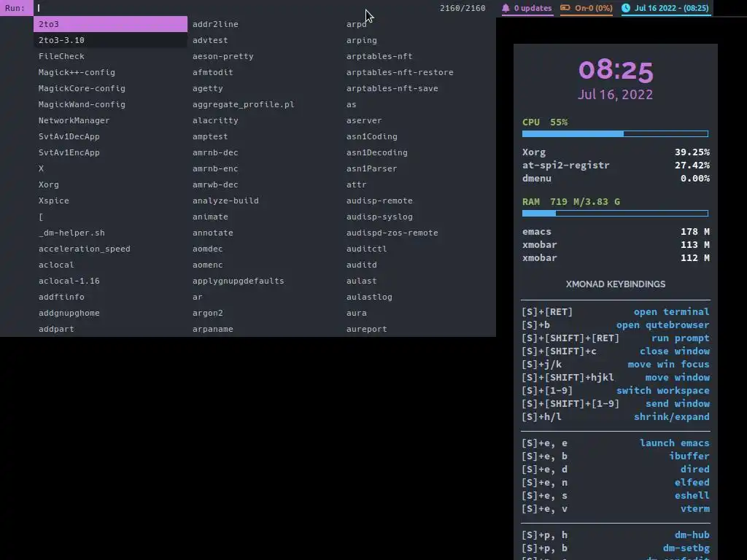This screenshot has height=560, width=747.
Task: Click the RAM usage bar in conky
Action: [615, 214]
